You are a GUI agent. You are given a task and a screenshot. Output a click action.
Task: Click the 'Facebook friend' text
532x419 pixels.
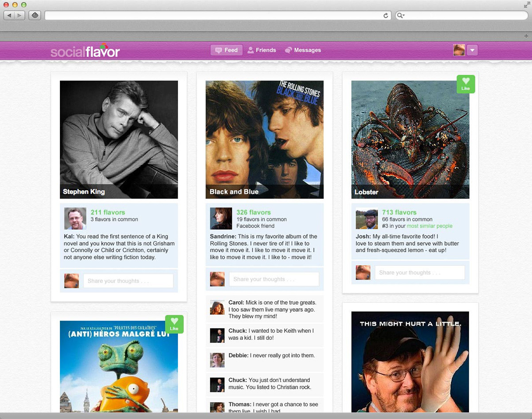(255, 226)
